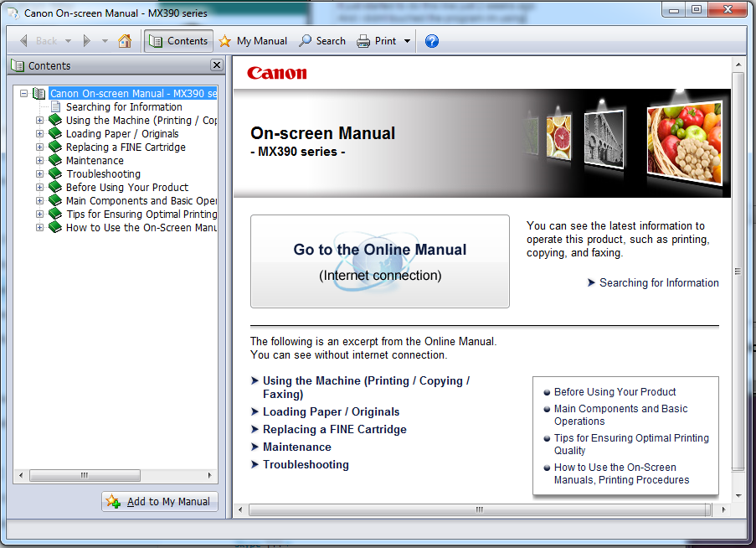Click the Contents tree horizontal scrollbar thumb
The width and height of the screenshot is (756, 548).
(85, 476)
